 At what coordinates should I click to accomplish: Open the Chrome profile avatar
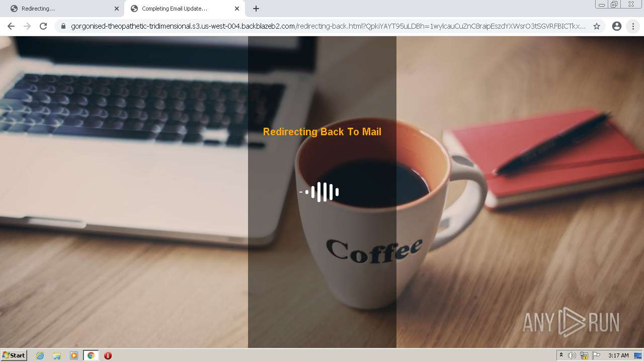coord(617,26)
